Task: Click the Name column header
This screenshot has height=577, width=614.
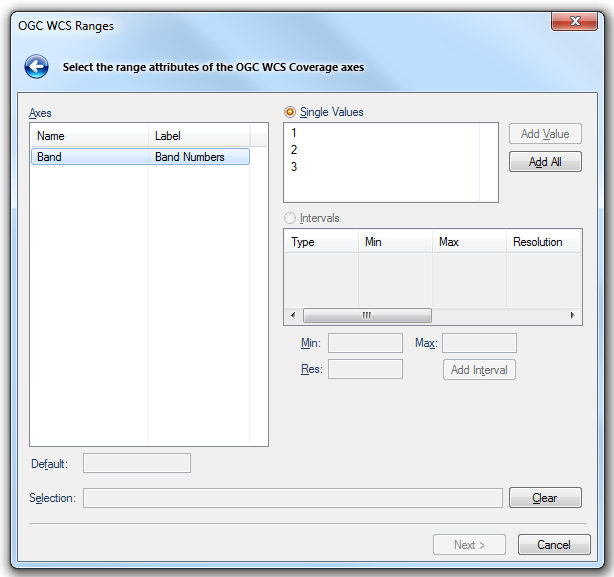Action: (x=90, y=136)
